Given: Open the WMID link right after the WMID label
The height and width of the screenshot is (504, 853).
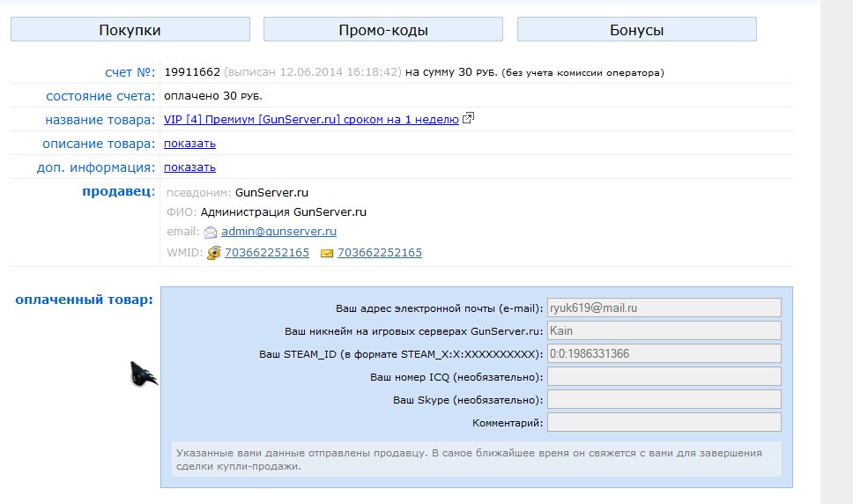Looking at the screenshot, I should (x=267, y=253).
